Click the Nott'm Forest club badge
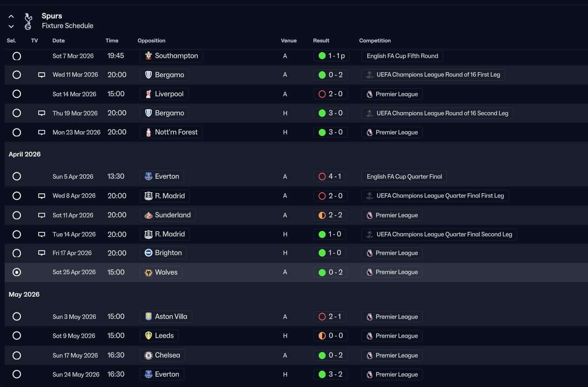The width and height of the screenshot is (588, 387). point(148,132)
